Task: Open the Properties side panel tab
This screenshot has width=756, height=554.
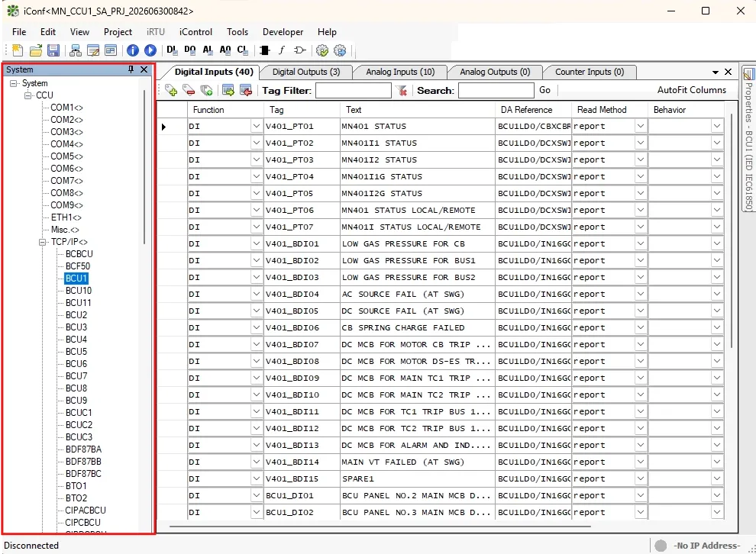Action: [748, 139]
